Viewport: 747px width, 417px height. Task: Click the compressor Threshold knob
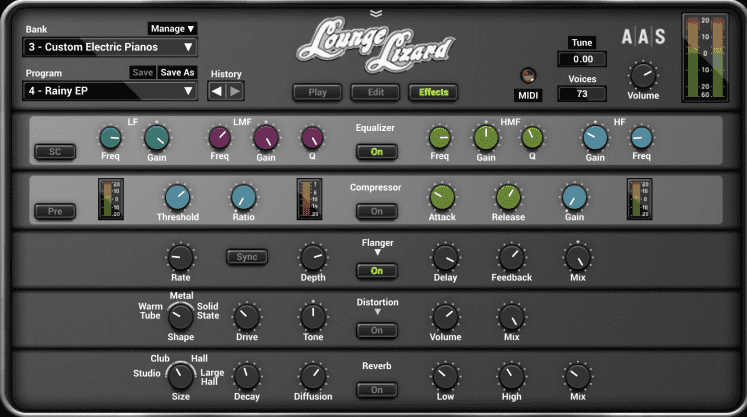pyautogui.click(x=177, y=197)
